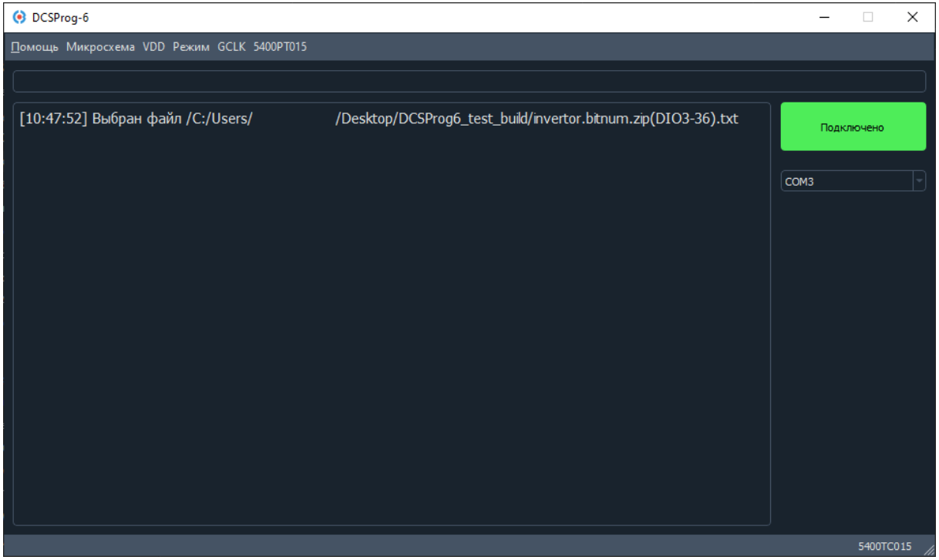Open the Режим menu
The image size is (939, 560).
[191, 47]
